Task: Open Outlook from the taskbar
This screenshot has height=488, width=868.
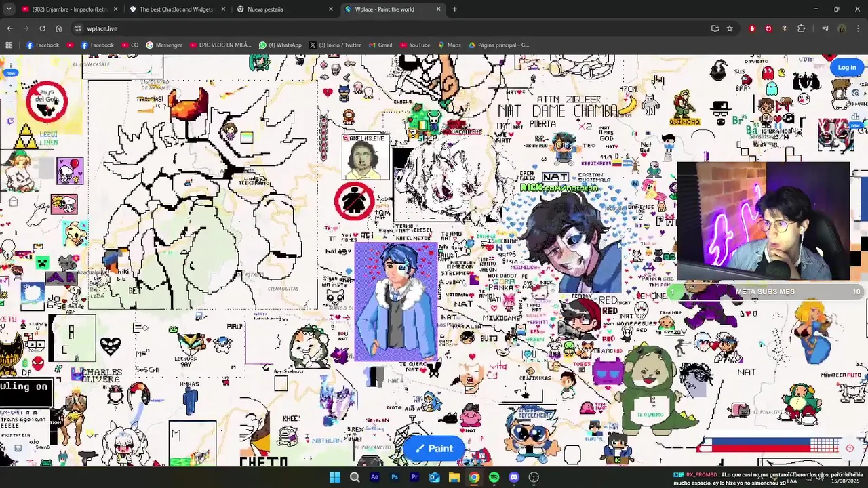Action: point(434,477)
